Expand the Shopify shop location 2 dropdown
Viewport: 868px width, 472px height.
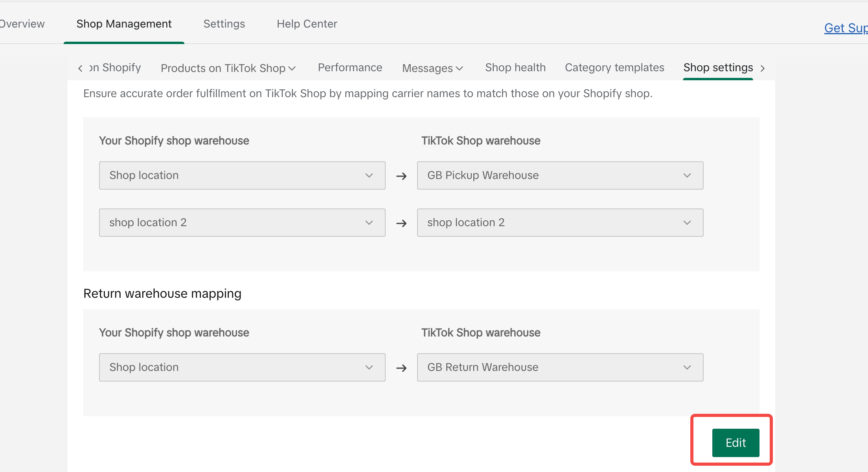pyautogui.click(x=242, y=223)
